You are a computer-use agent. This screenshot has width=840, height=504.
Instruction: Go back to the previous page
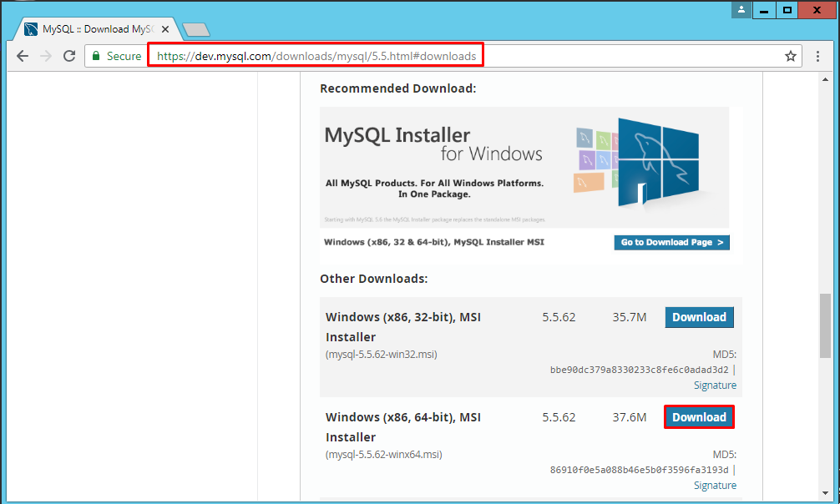pos(22,56)
